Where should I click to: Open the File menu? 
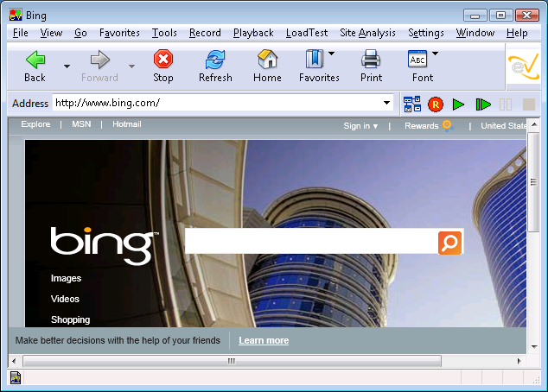click(x=21, y=33)
